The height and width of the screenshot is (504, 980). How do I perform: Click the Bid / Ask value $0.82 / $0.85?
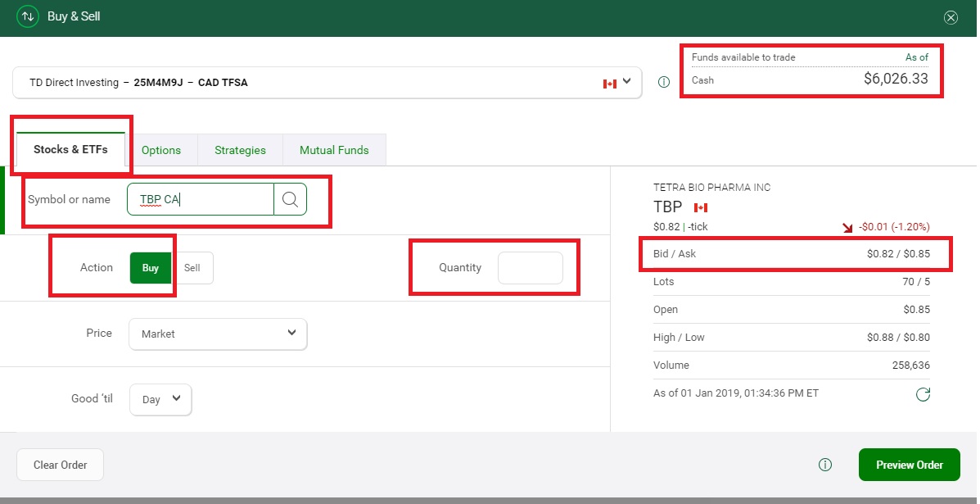click(898, 254)
